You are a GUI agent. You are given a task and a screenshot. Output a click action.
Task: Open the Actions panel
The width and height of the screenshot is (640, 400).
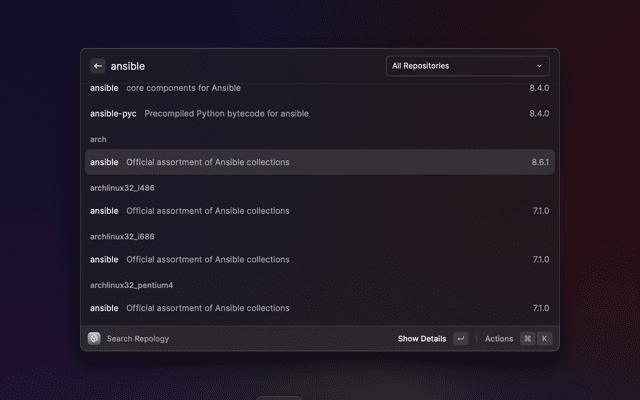coord(499,339)
